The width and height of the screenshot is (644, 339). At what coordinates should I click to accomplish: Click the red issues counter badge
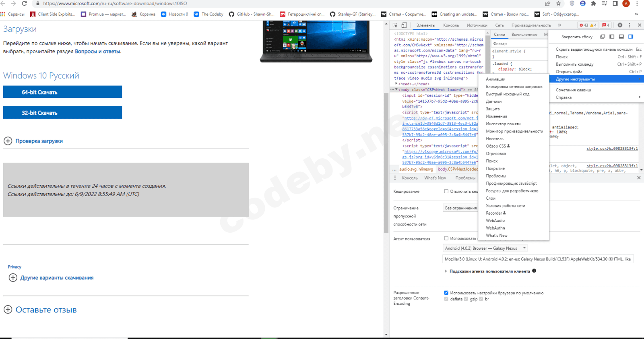(605, 25)
